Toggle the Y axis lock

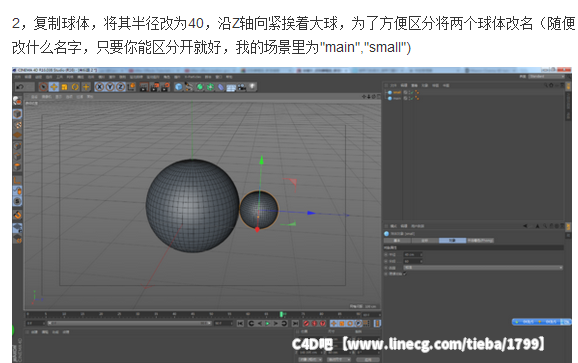(110, 87)
